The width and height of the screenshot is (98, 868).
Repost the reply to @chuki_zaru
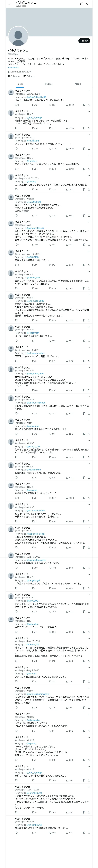coord(33,149)
